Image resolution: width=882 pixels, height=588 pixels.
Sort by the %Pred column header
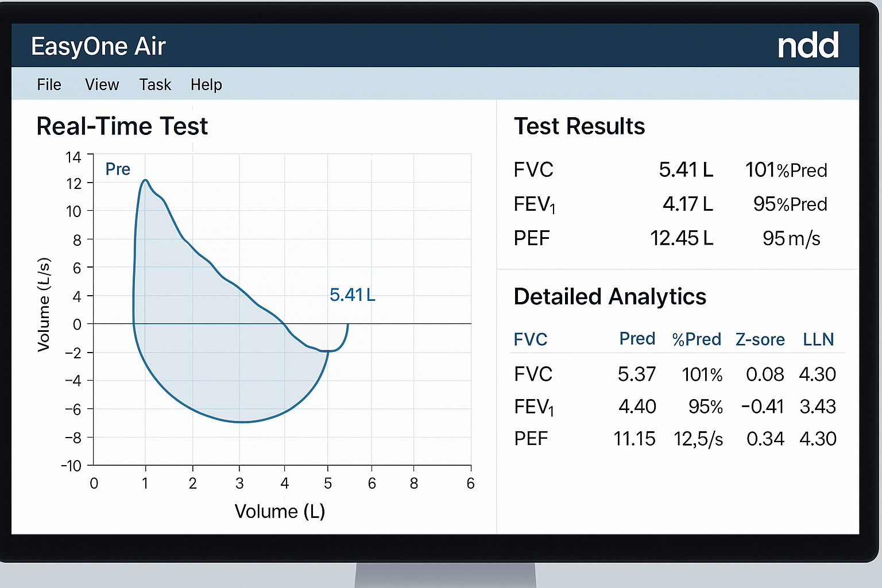click(697, 339)
